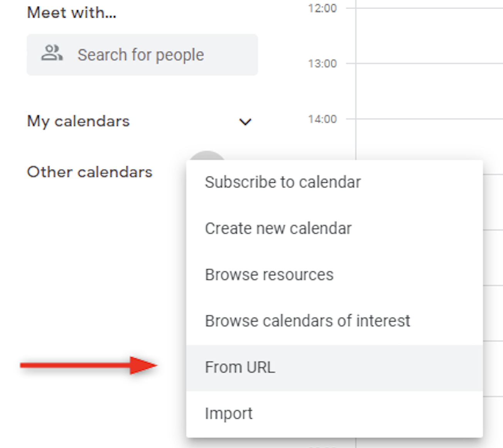This screenshot has height=448, width=503.
Task: Click the 12:00 time label
Action: (322, 8)
